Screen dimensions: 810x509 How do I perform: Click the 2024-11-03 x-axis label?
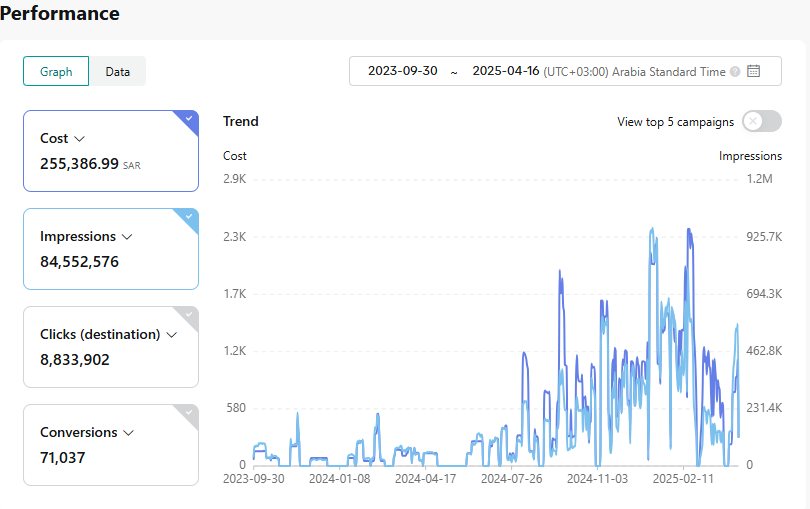597,479
